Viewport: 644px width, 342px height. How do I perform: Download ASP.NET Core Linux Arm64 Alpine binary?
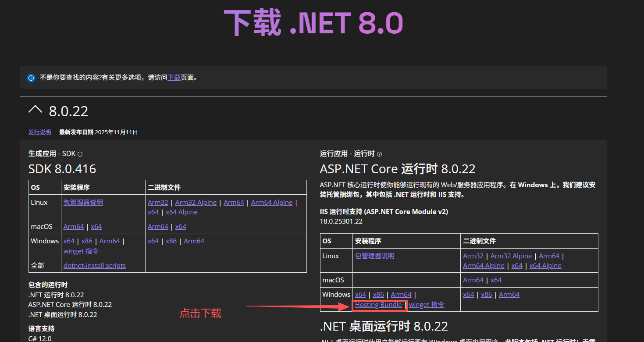(484, 266)
